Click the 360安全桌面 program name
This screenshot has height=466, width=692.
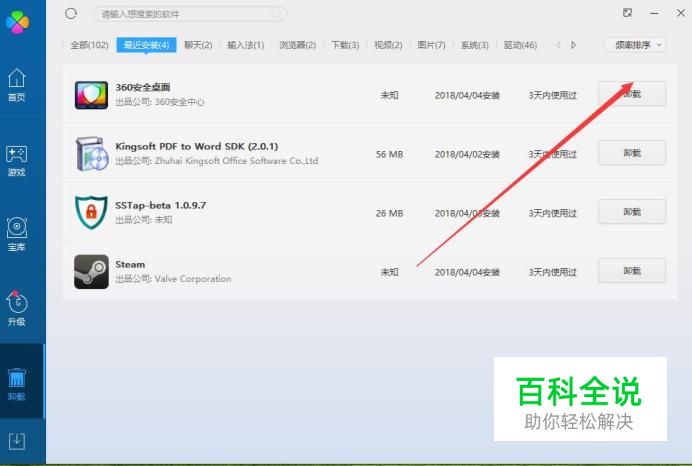tap(143, 87)
